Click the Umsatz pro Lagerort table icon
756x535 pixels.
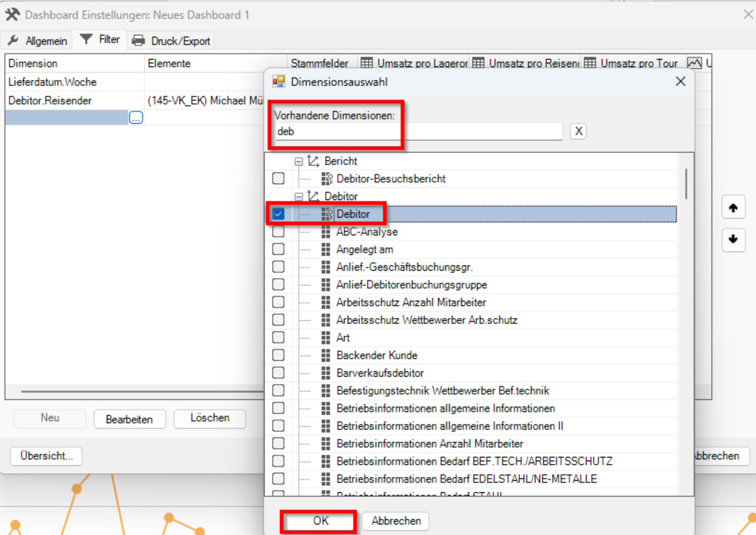[x=367, y=63]
